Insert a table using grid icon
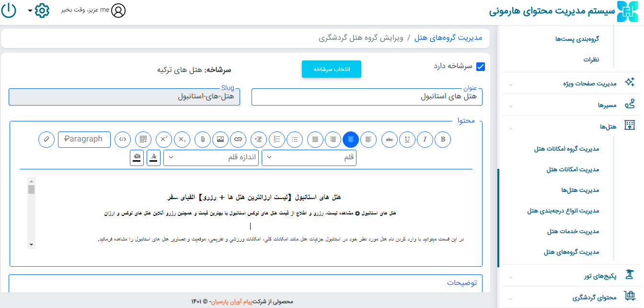 143,139
